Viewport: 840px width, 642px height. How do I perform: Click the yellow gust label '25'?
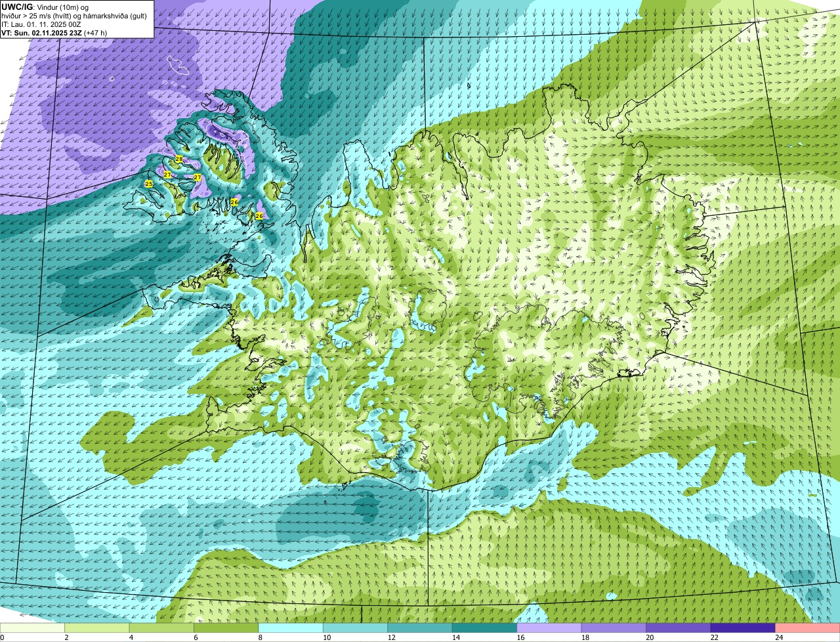[x=149, y=184]
